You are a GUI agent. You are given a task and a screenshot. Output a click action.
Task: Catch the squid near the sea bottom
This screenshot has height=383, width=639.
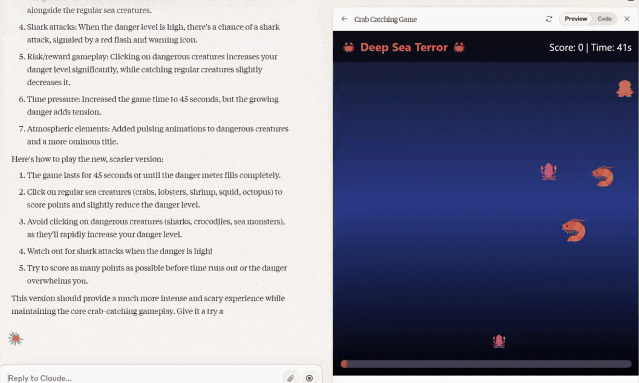coord(499,341)
